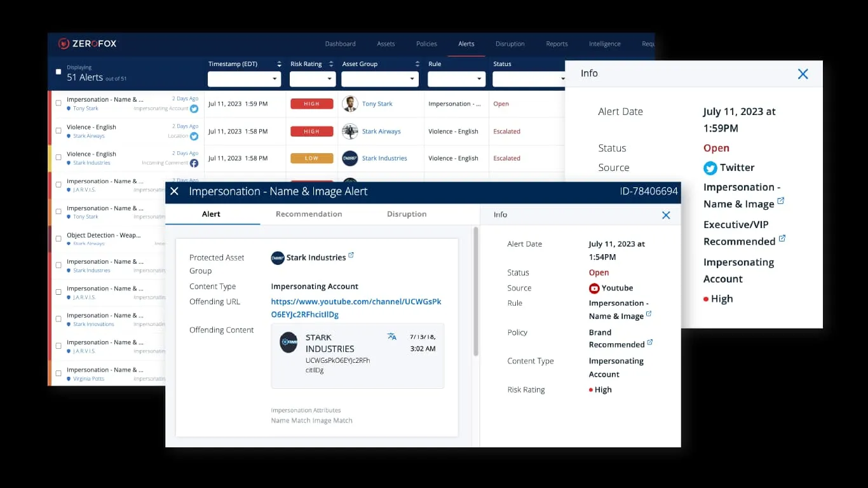
Task: Open rule external link icon in the Youtube alert Info panel
Action: point(649,315)
